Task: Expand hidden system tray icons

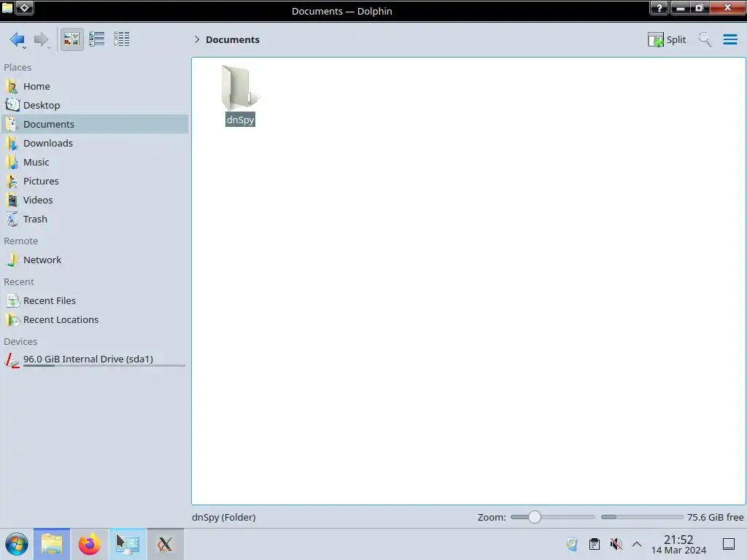Action: (636, 544)
